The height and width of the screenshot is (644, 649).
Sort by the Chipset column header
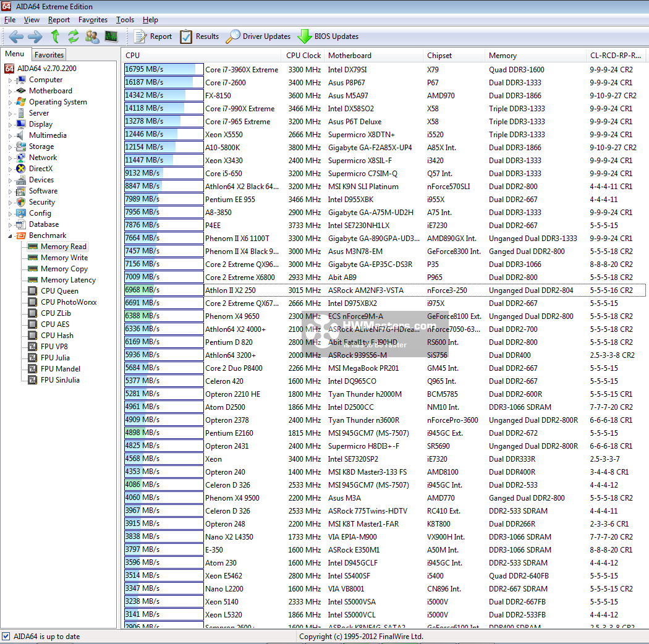point(454,56)
